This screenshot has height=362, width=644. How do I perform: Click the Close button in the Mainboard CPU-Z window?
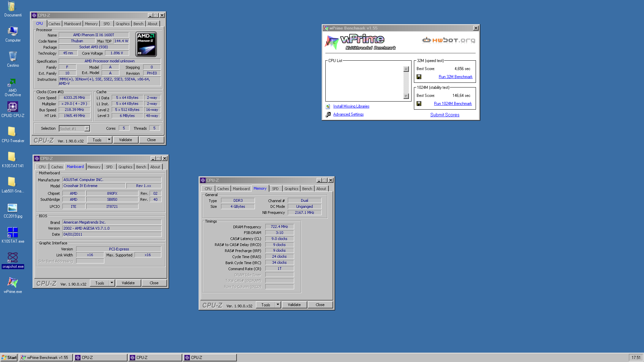[154, 283]
